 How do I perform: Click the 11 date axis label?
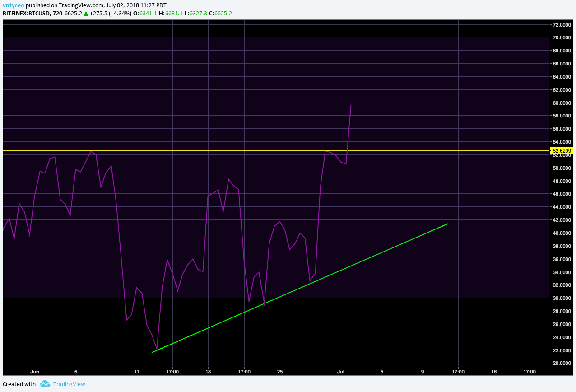click(137, 372)
